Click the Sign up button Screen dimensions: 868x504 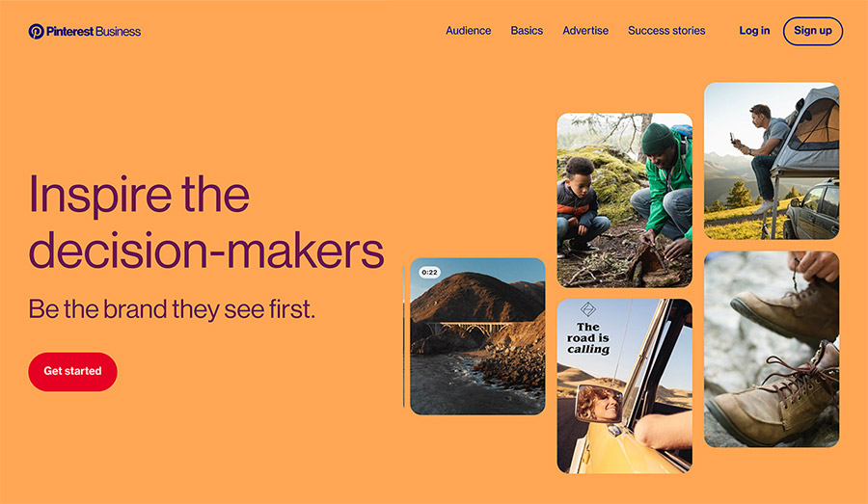tap(813, 31)
